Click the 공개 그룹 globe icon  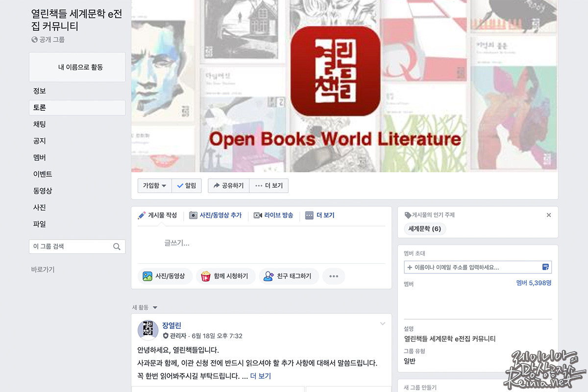coord(34,40)
